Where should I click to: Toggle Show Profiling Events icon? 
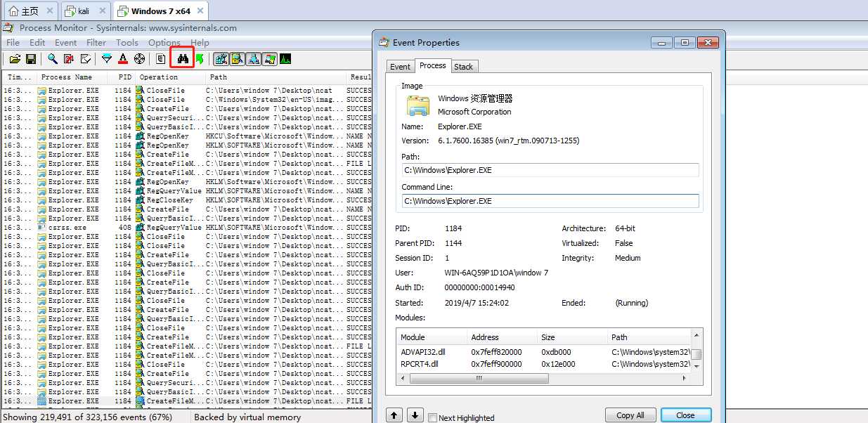(286, 59)
